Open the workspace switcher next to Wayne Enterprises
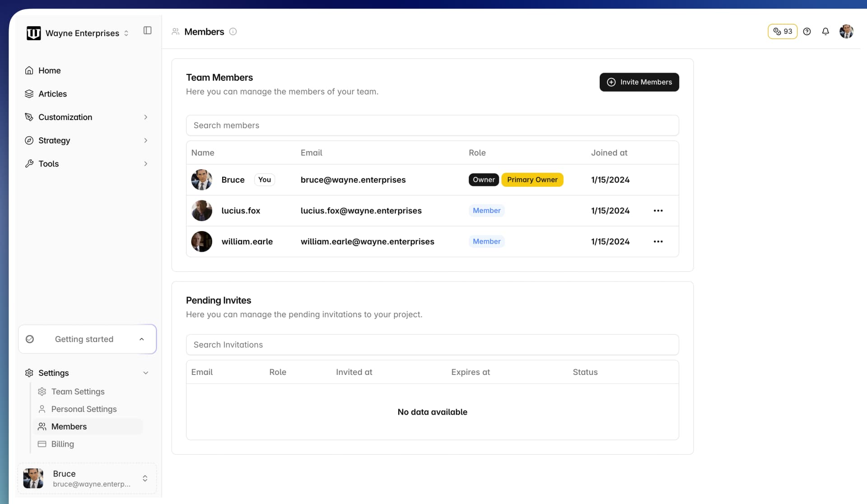 pyautogui.click(x=126, y=33)
